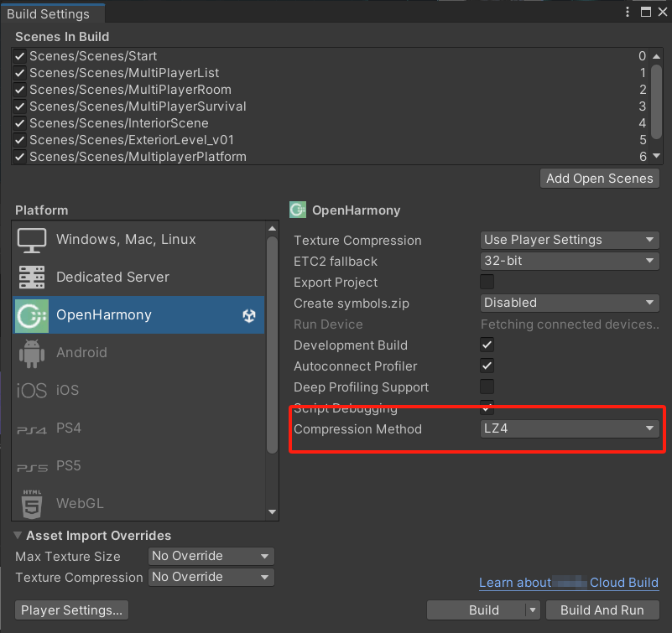Screen dimensions: 672x633
Task: Open the Texture Compression Use Player Settings dropdown
Action: [x=570, y=240]
